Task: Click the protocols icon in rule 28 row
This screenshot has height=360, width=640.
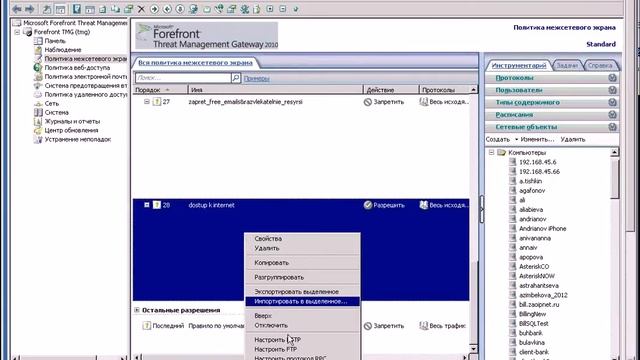Action: (x=424, y=205)
